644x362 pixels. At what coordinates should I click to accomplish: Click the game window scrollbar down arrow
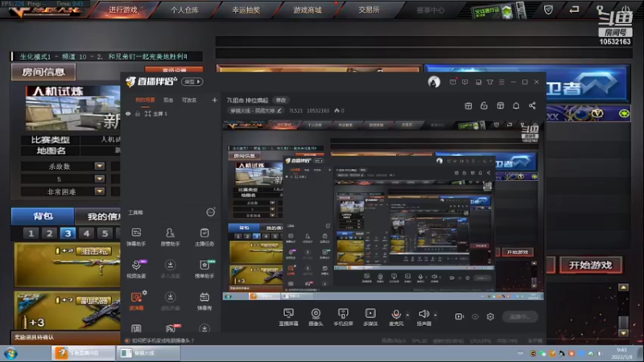point(623,333)
